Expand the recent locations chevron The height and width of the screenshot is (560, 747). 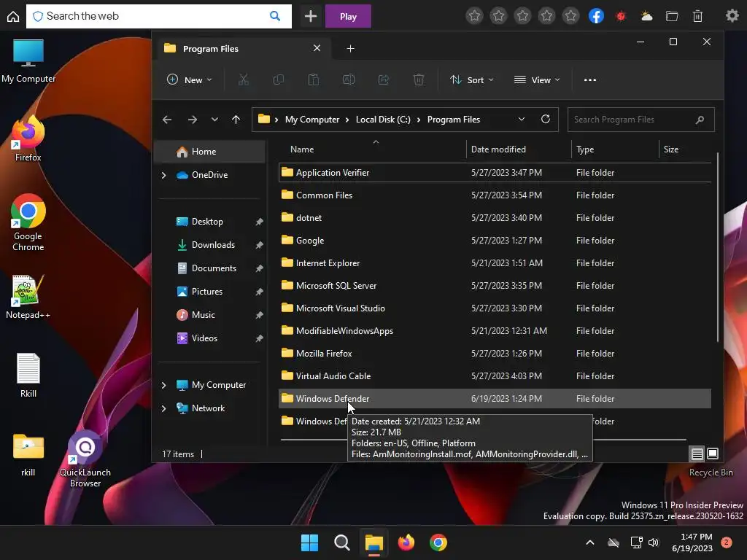pyautogui.click(x=214, y=120)
